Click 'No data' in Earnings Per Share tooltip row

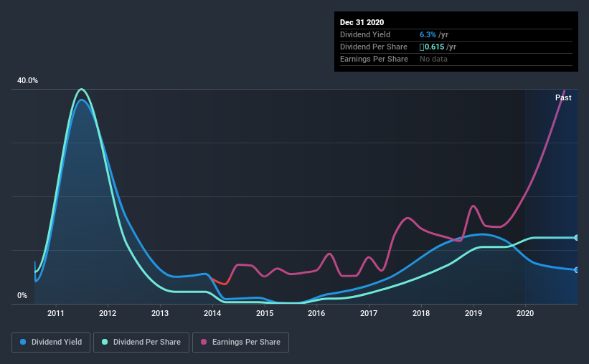(x=433, y=59)
